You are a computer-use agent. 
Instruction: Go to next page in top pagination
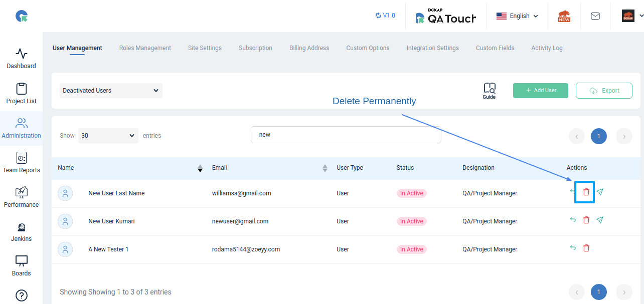pos(624,136)
